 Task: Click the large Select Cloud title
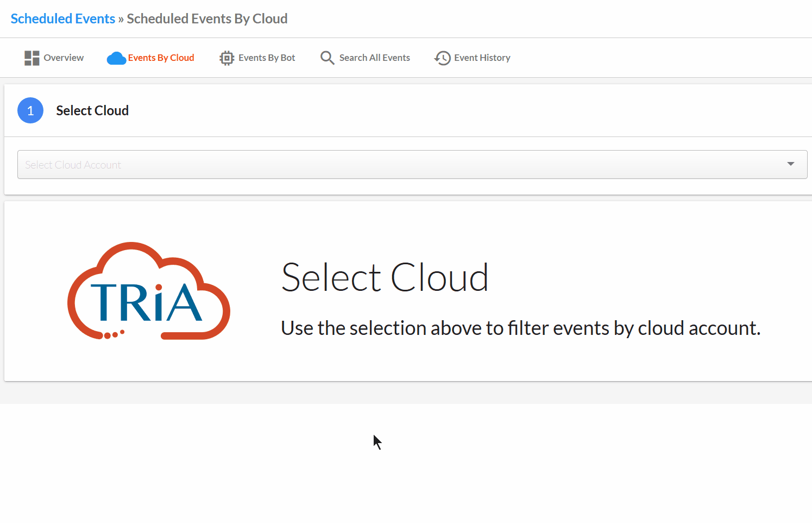[x=385, y=277]
